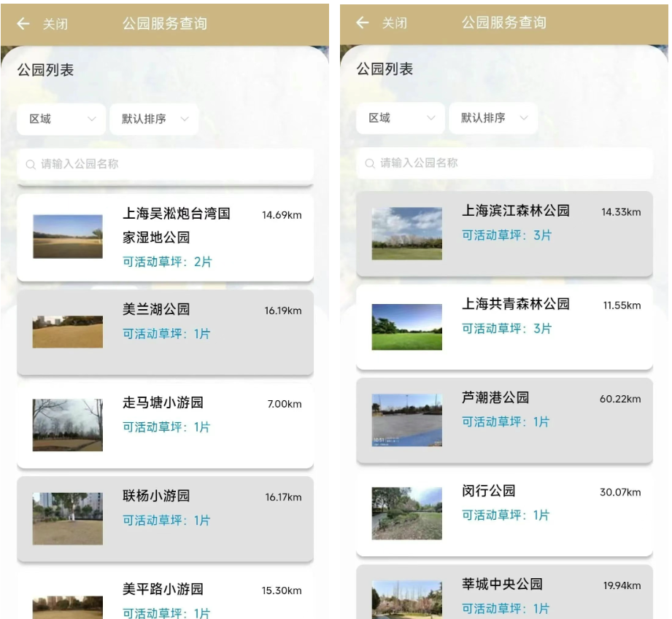Open 上海吴淞炮台湾国家湿地公园 photo thumbnail
Image resolution: width=672 pixels, height=619 pixels.
click(x=68, y=236)
